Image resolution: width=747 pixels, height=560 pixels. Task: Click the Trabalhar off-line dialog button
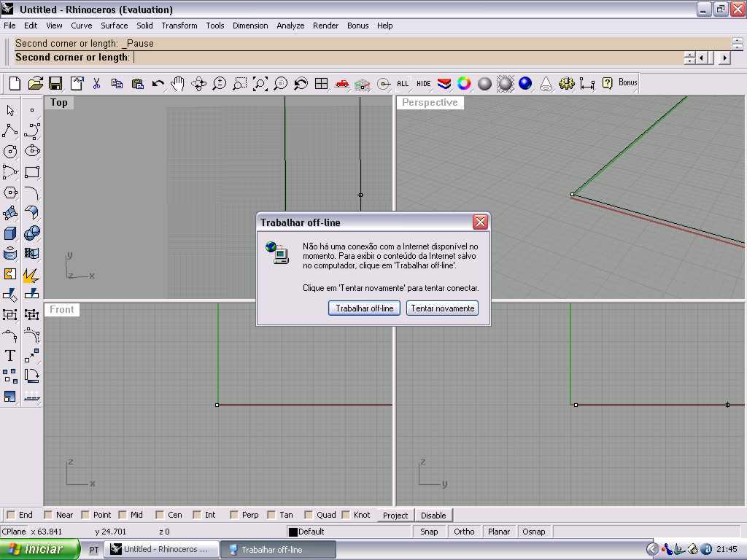click(x=365, y=308)
